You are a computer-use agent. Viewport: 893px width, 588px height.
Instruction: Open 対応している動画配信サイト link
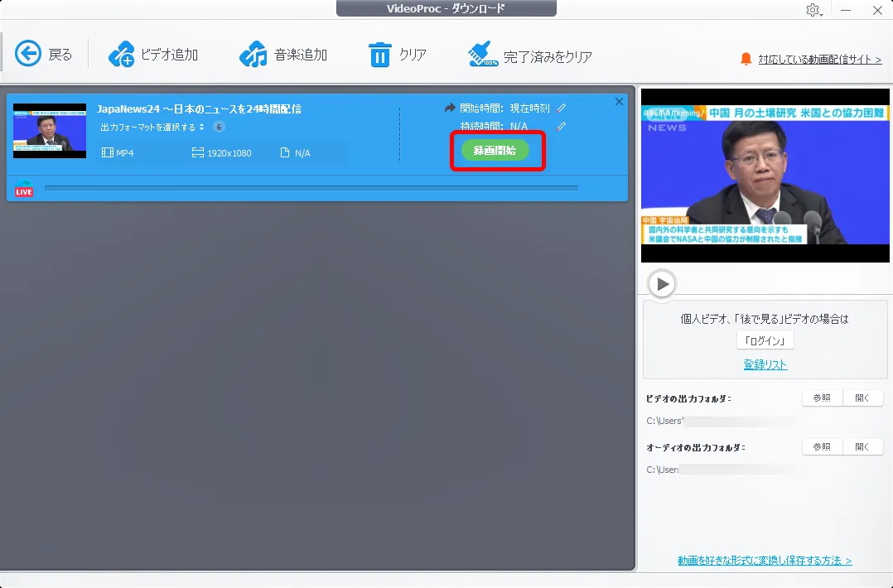pos(819,59)
